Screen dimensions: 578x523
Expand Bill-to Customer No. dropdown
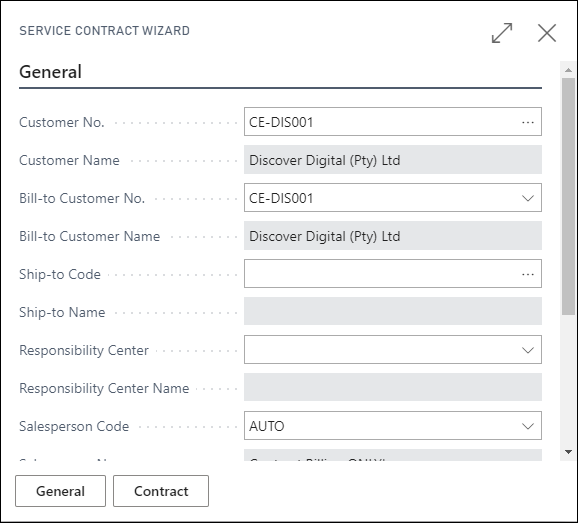coord(528,198)
